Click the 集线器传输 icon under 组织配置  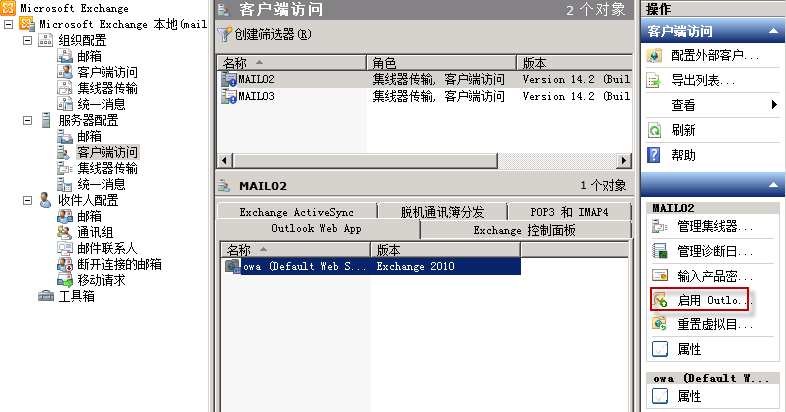[65, 88]
